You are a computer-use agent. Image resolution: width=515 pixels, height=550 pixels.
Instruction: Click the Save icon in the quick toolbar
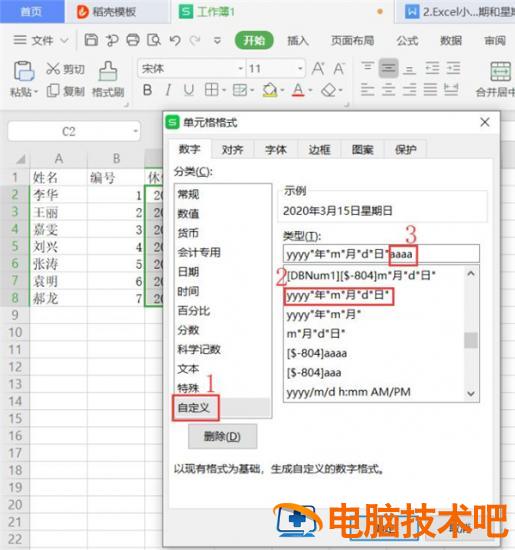point(91,40)
